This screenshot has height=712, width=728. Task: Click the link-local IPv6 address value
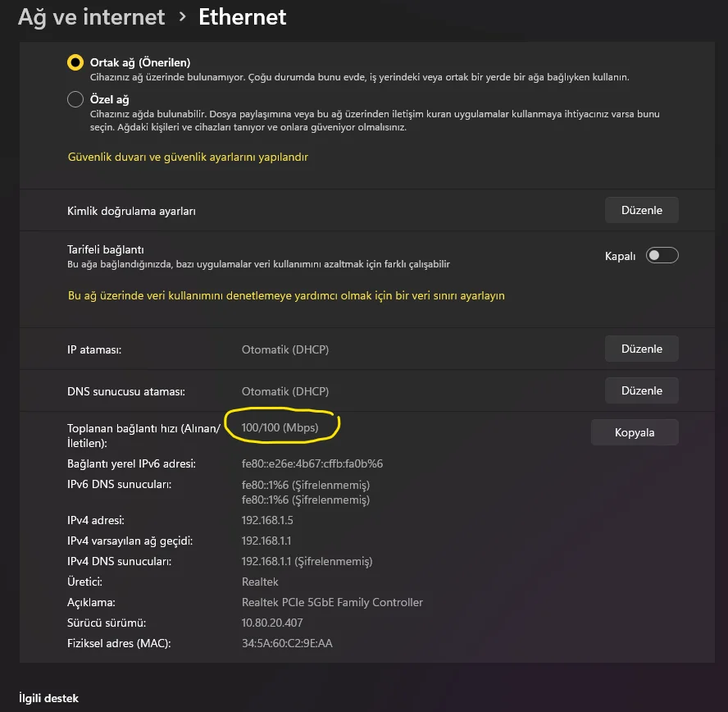[x=312, y=463]
